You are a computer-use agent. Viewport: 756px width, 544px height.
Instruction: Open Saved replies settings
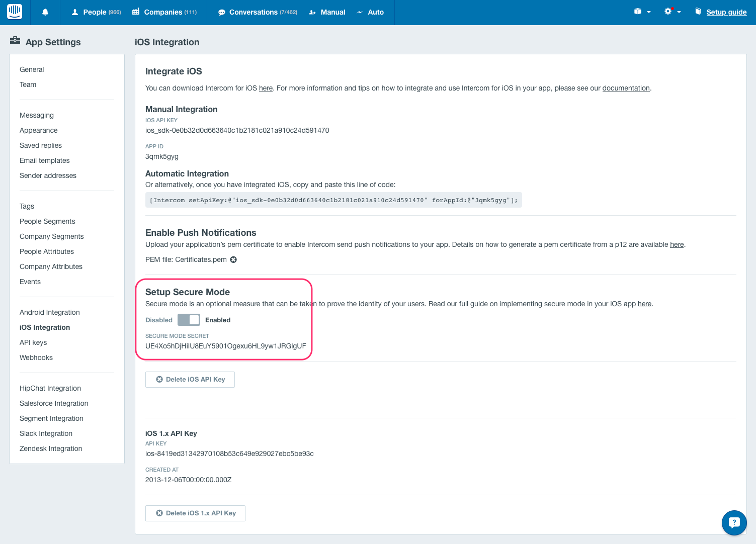[41, 145]
